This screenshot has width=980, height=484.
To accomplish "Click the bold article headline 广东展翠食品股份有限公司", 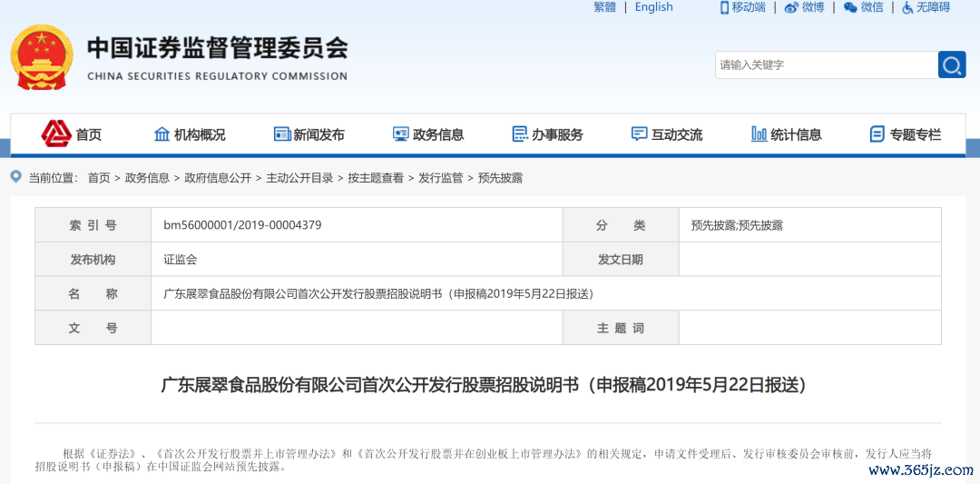I will click(x=484, y=385).
